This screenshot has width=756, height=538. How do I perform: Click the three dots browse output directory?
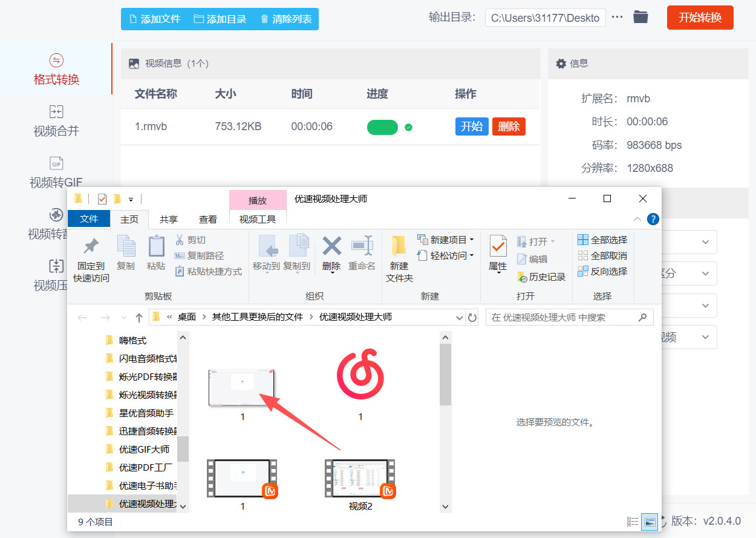617,17
